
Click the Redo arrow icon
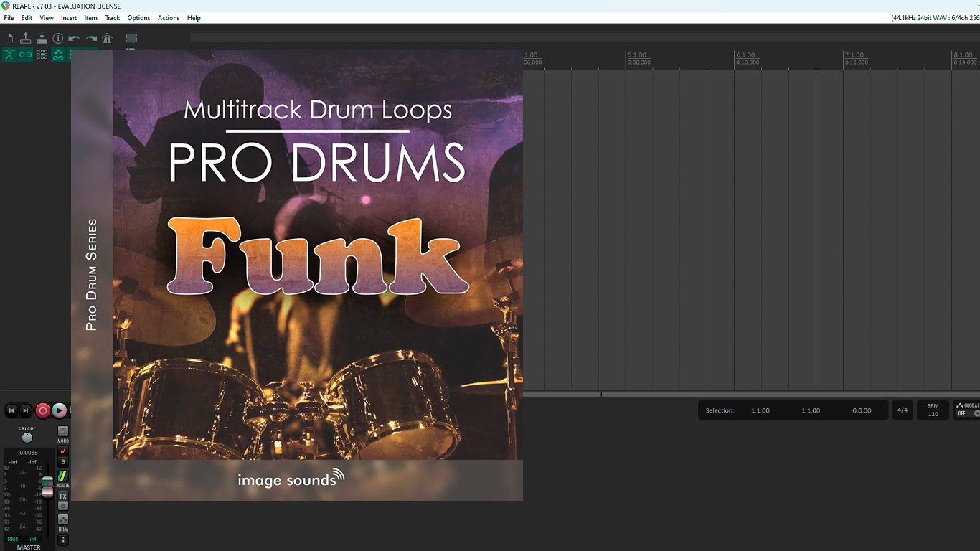click(x=91, y=38)
